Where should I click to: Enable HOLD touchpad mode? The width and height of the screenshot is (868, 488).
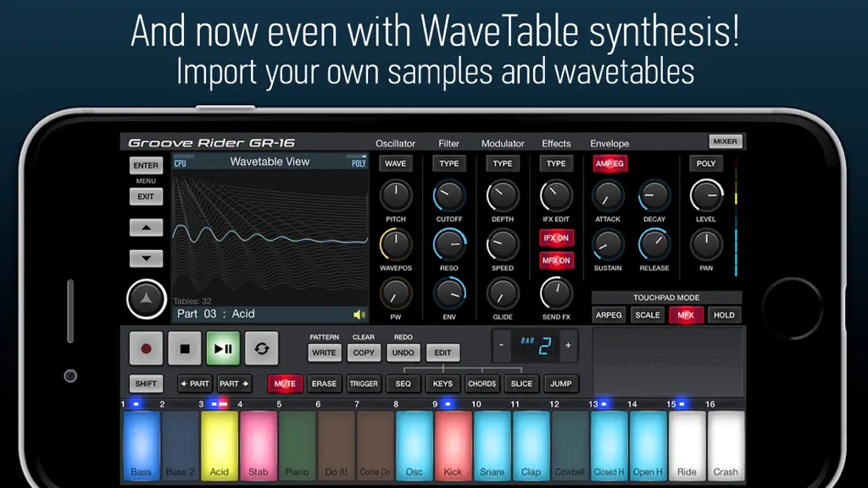(724, 315)
